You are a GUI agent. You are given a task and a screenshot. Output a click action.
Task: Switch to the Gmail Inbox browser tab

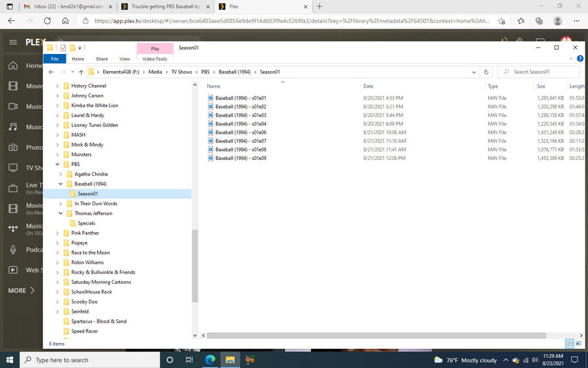coord(68,7)
